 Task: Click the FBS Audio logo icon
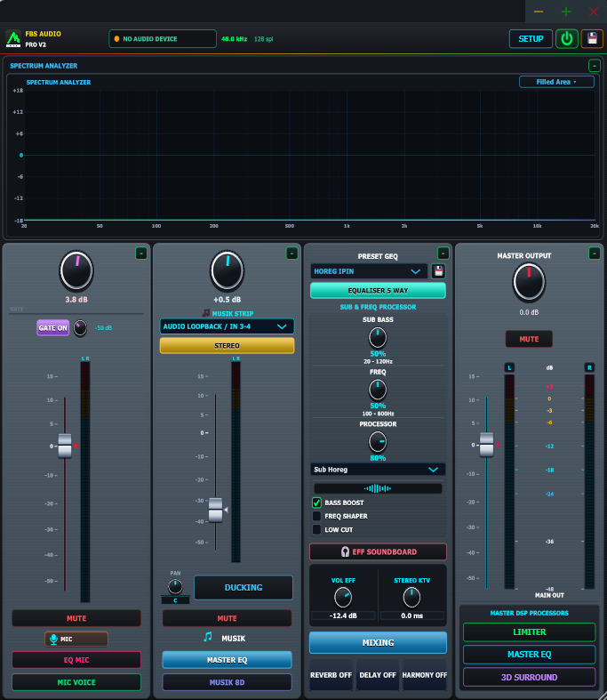pyautogui.click(x=13, y=39)
